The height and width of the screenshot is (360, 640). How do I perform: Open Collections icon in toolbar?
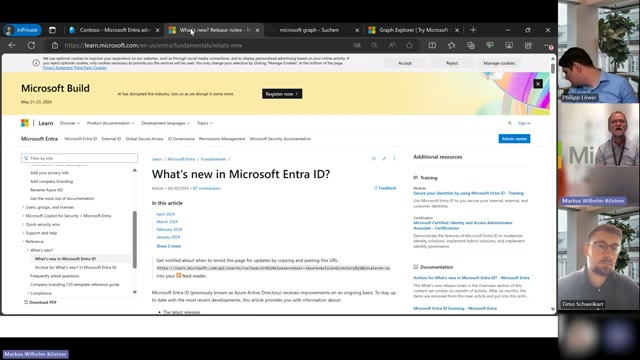point(471,45)
